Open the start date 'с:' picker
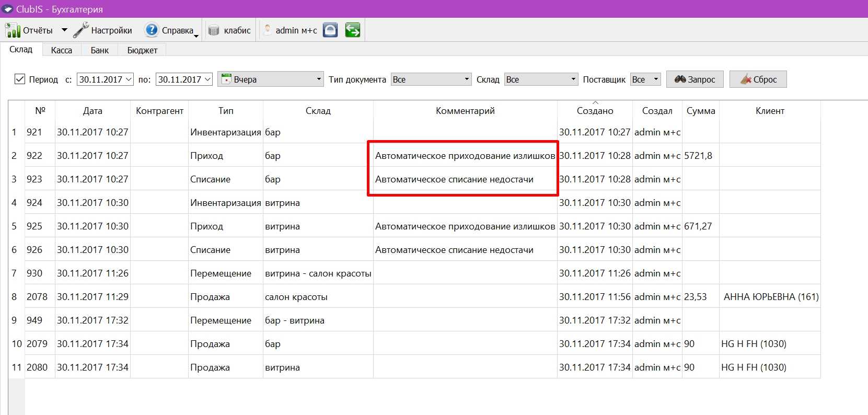The height and width of the screenshot is (415, 868). point(106,79)
